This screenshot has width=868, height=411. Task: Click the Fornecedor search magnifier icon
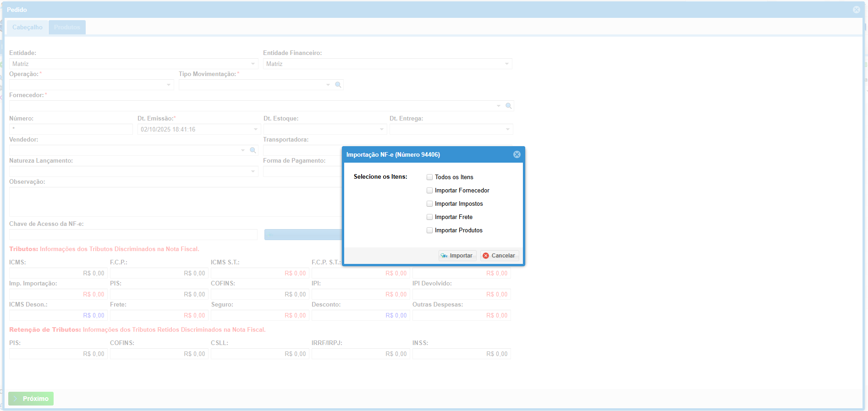coord(508,106)
